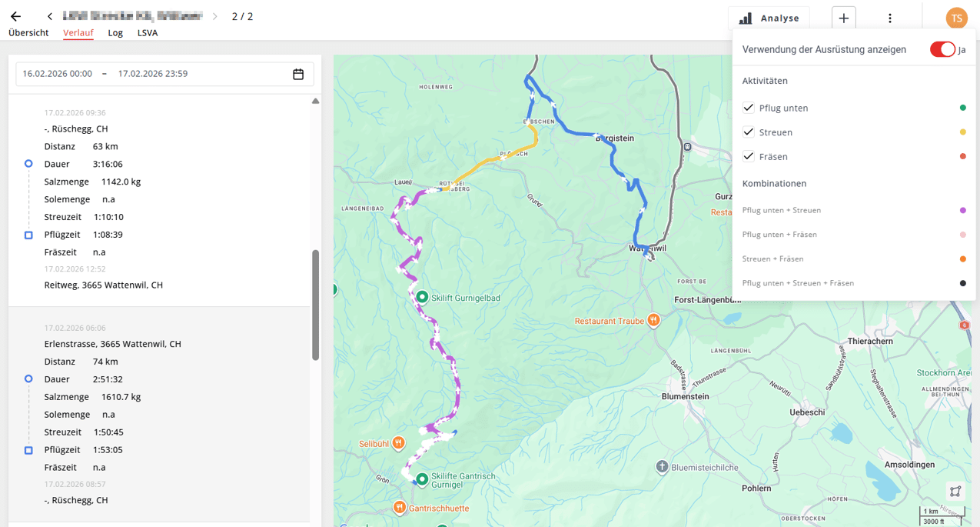The width and height of the screenshot is (980, 527).
Task: Click Streuzeit 1:10:10 row
Action: tap(84, 217)
